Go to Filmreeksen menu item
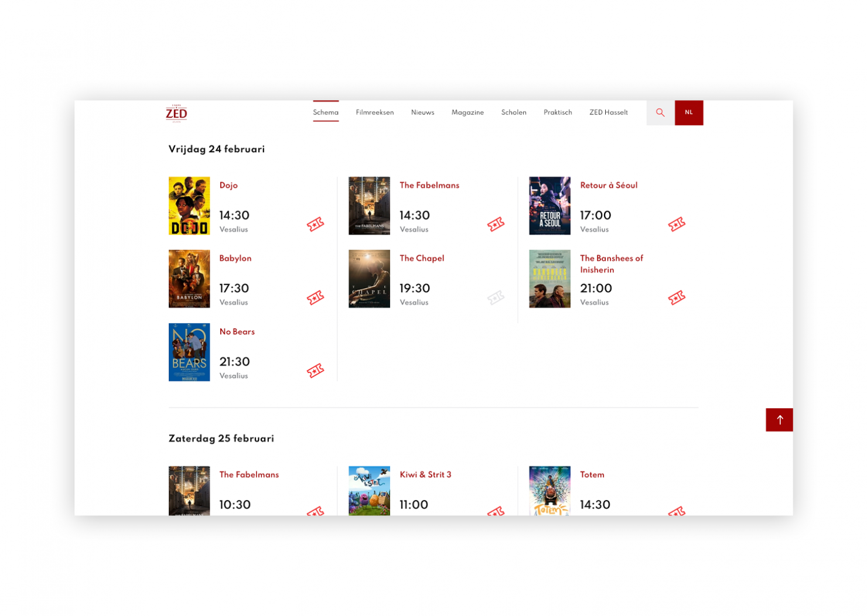Screen dimensions: 867x616 coord(375,112)
